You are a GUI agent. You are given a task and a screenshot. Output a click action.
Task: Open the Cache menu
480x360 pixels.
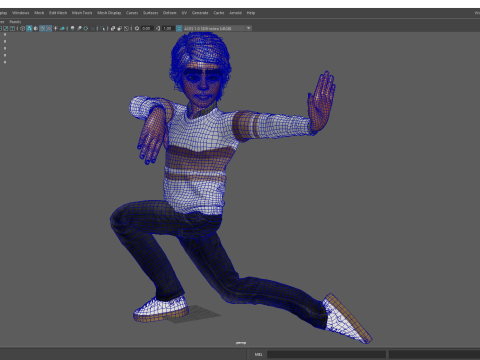[219, 13]
